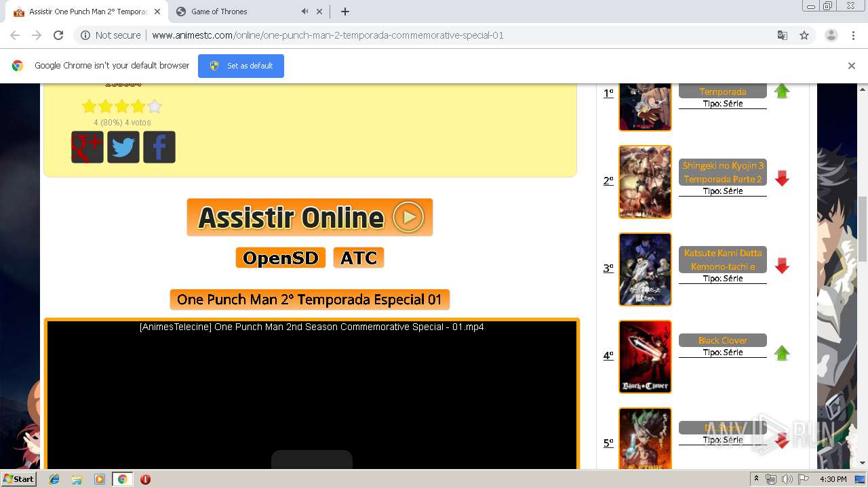Open Shingeki no Kyojin 3 Temporada Parte 2 link

(723, 172)
